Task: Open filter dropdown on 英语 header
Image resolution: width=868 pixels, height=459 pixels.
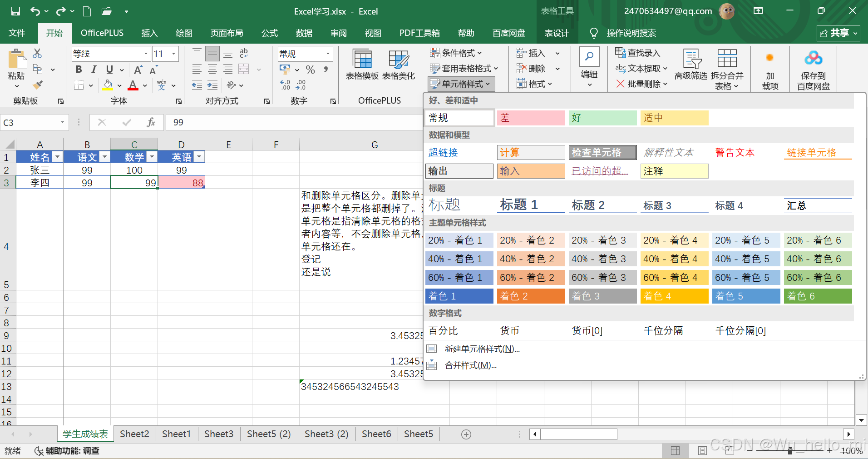Action: [x=199, y=157]
